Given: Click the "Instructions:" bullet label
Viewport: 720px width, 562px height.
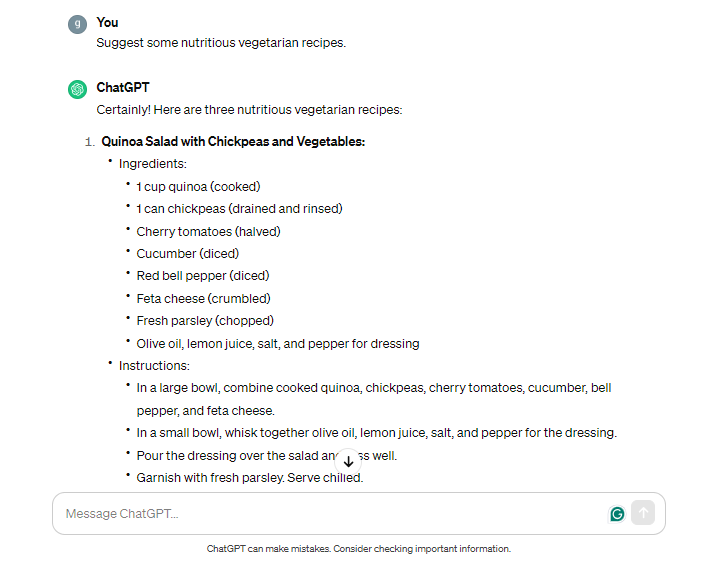Looking at the screenshot, I should [154, 366].
